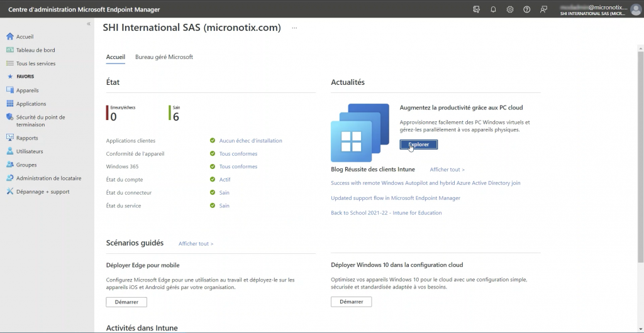Open the directory and subscription filter icon
Viewport: 644px width, 333px height.
pos(477,9)
